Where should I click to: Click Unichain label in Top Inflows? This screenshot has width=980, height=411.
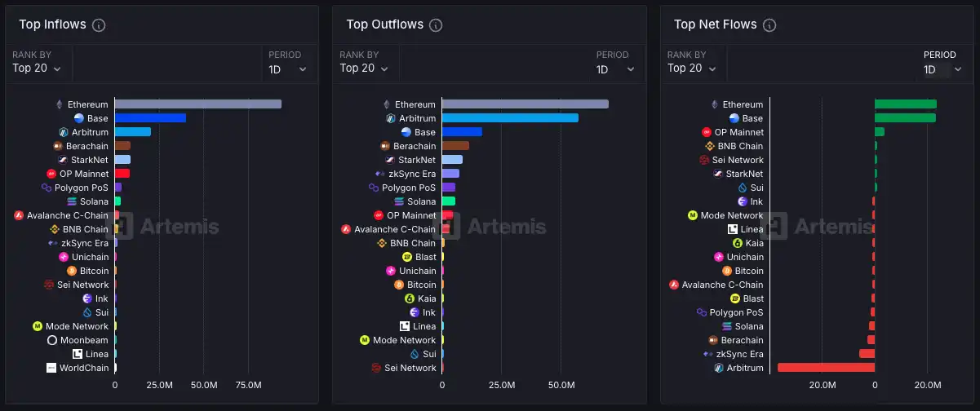coord(90,257)
